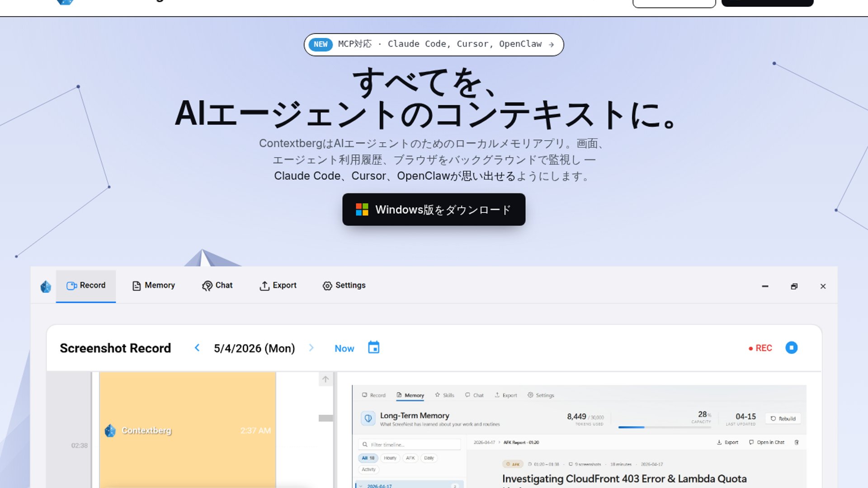The height and width of the screenshot is (488, 868).
Task: Open the NEW MCP対応 announcement pill
Action: click(x=434, y=44)
